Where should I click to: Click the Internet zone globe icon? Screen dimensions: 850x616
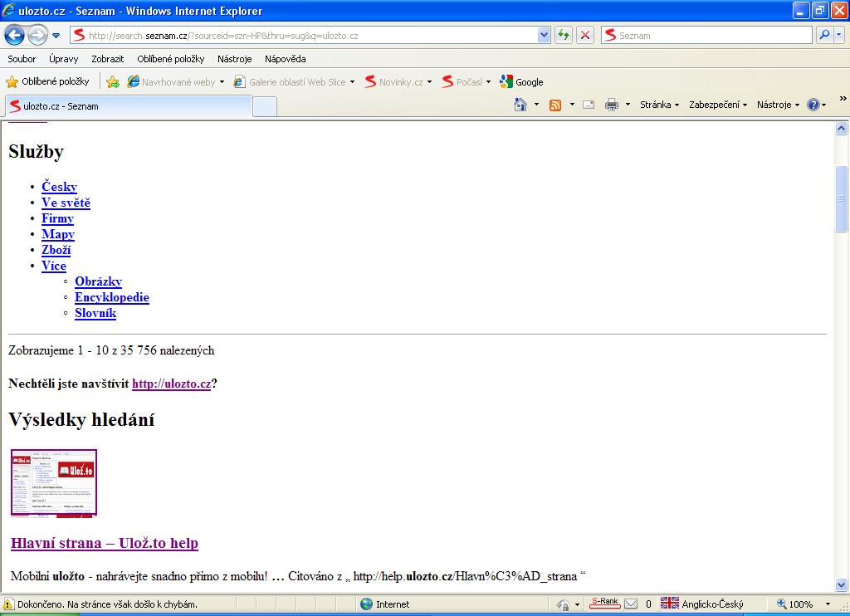pyautogui.click(x=366, y=604)
